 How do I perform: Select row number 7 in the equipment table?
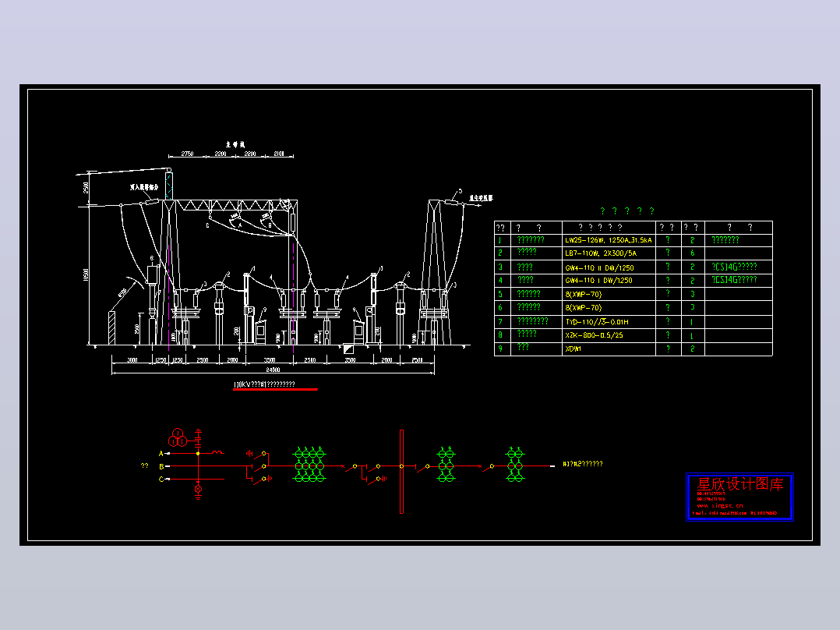point(502,322)
